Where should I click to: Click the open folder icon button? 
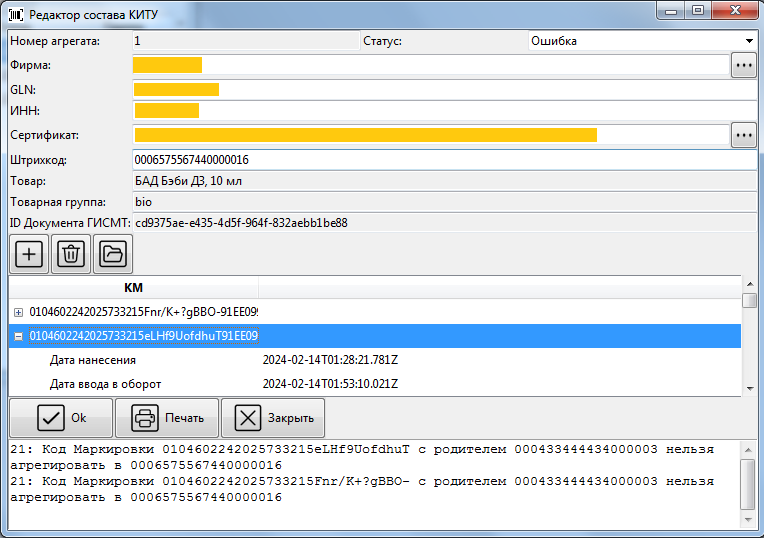113,255
